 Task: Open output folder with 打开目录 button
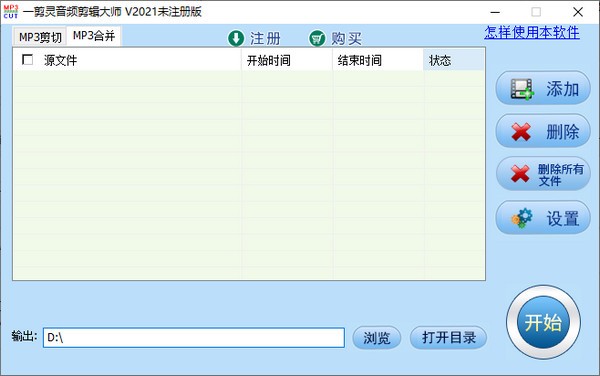click(448, 337)
